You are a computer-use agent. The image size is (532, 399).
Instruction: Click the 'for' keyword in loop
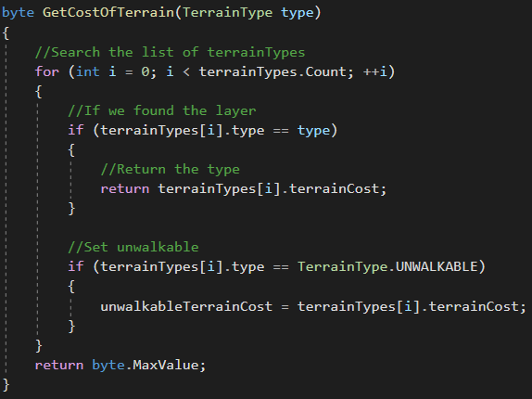coord(47,71)
